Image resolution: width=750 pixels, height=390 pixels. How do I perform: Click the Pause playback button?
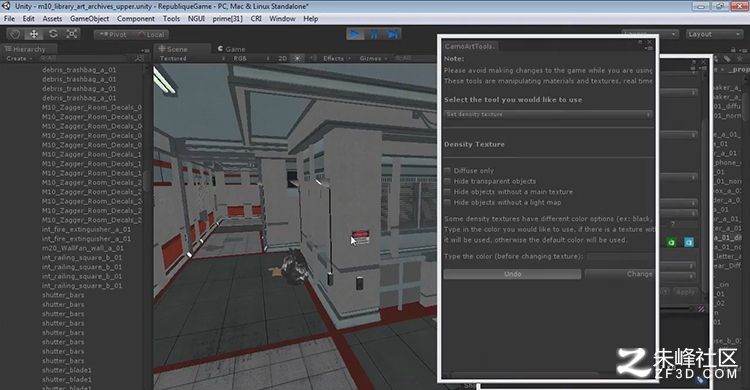tap(374, 34)
